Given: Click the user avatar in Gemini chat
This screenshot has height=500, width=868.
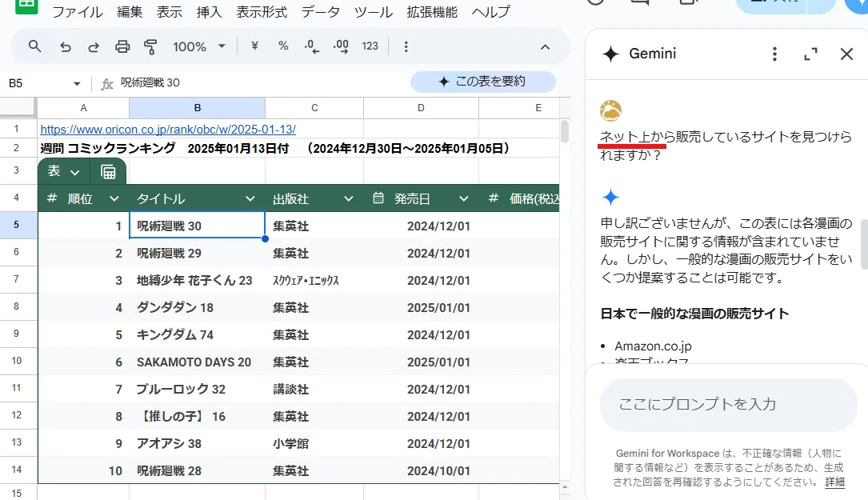Looking at the screenshot, I should [x=610, y=110].
